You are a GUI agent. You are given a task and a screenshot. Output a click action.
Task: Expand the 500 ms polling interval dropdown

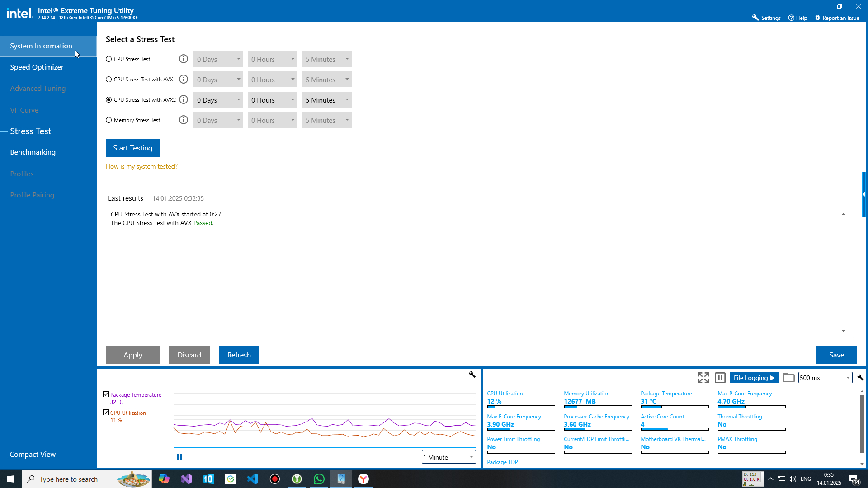coord(825,378)
